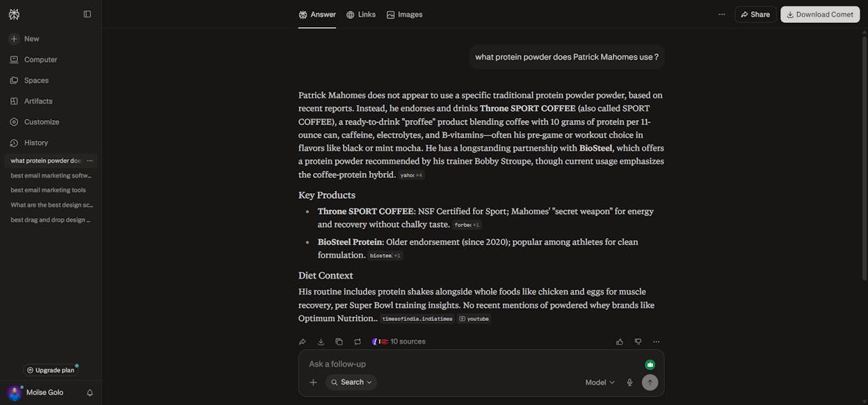Click Download Comet button

pos(820,15)
